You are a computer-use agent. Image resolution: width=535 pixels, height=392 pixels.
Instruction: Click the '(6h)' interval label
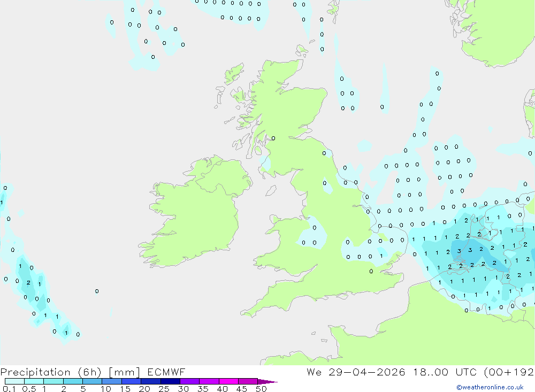pos(90,372)
